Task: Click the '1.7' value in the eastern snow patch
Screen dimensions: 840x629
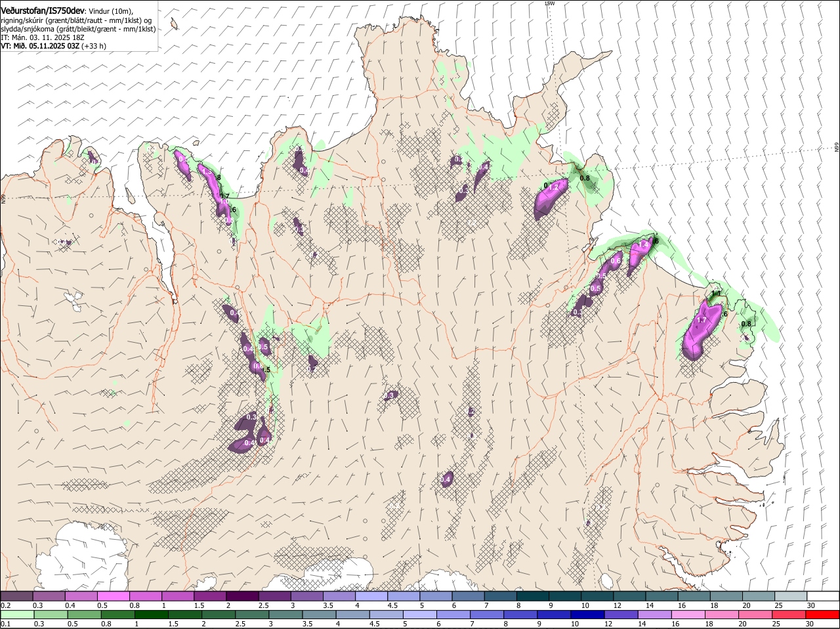Action: tap(701, 320)
